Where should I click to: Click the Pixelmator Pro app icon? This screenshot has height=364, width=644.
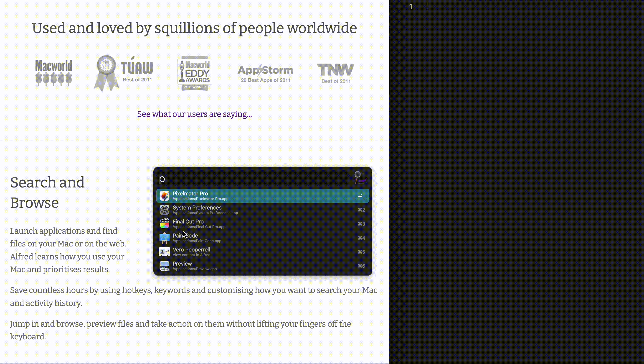coord(164,196)
